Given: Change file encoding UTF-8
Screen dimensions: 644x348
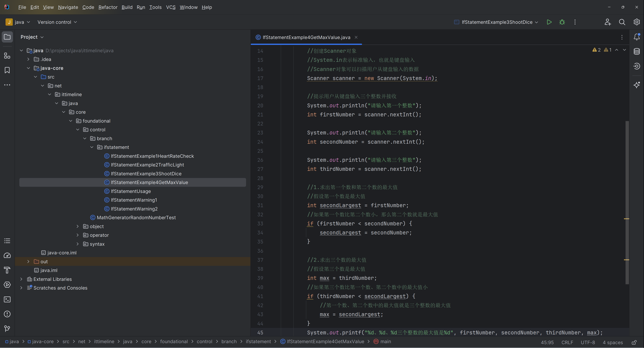Looking at the screenshot, I should tap(588, 342).
